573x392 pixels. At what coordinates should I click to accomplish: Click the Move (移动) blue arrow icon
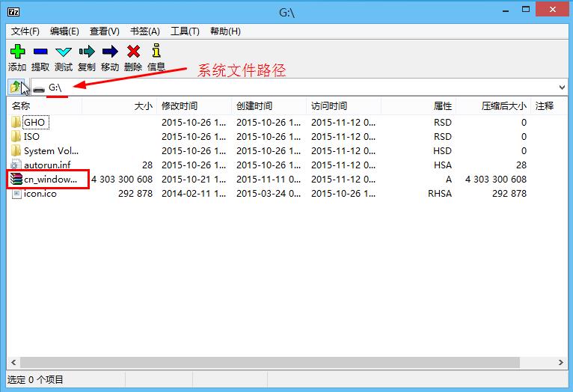coord(110,52)
